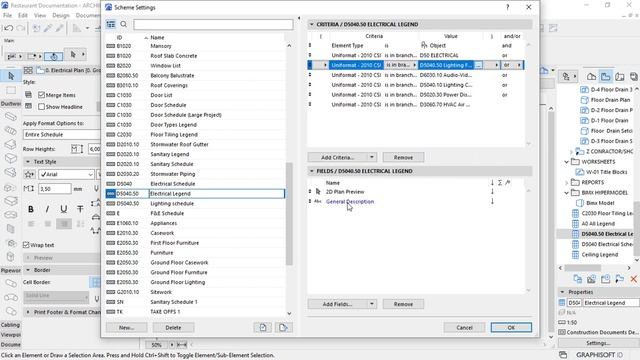640x360 pixels.
Task: Select the D50 ELECTRICAL criteria row
Action: (x=415, y=55)
